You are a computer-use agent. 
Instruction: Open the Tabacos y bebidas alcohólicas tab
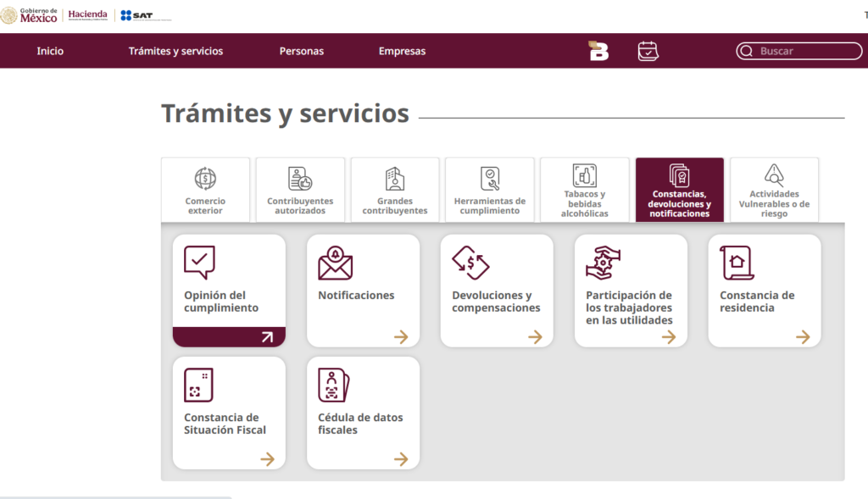point(584,189)
